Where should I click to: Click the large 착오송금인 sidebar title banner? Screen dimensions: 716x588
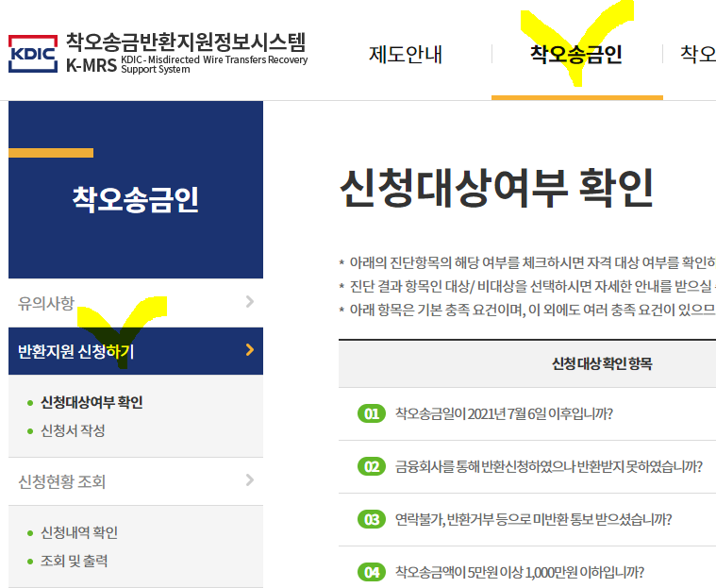(x=136, y=190)
